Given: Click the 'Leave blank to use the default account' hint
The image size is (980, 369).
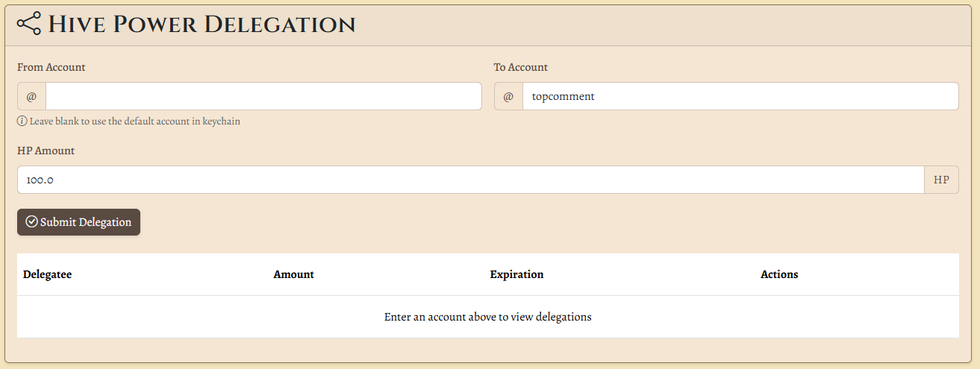Looking at the screenshot, I should click(x=135, y=121).
